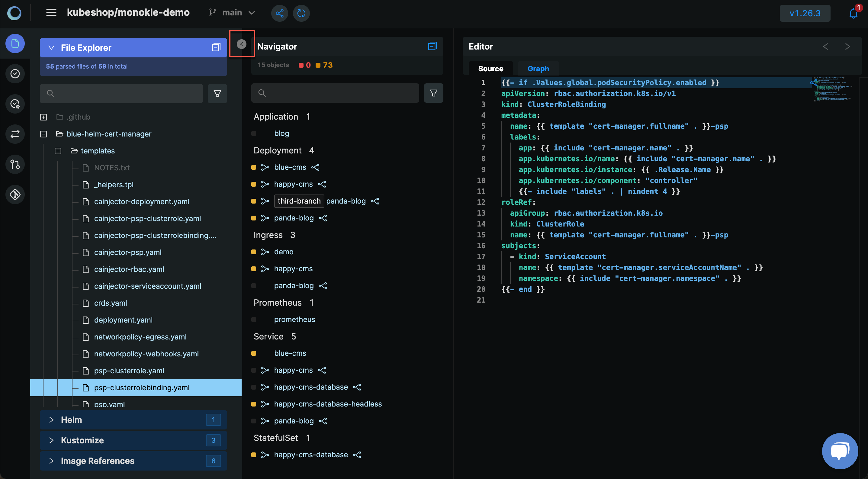The width and height of the screenshot is (868, 479).
Task: Click the filter icon in File Explorer
Action: (217, 93)
